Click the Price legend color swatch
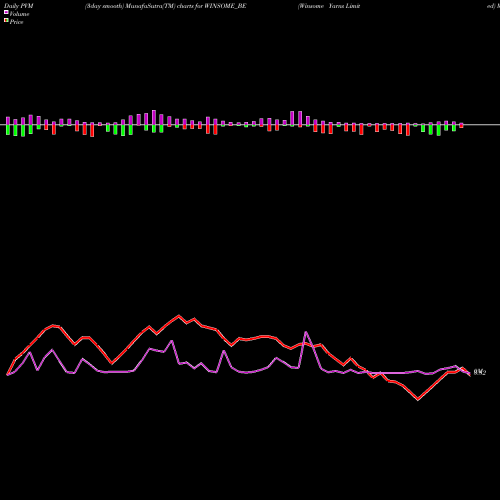The height and width of the screenshot is (500, 500). coord(6,21)
